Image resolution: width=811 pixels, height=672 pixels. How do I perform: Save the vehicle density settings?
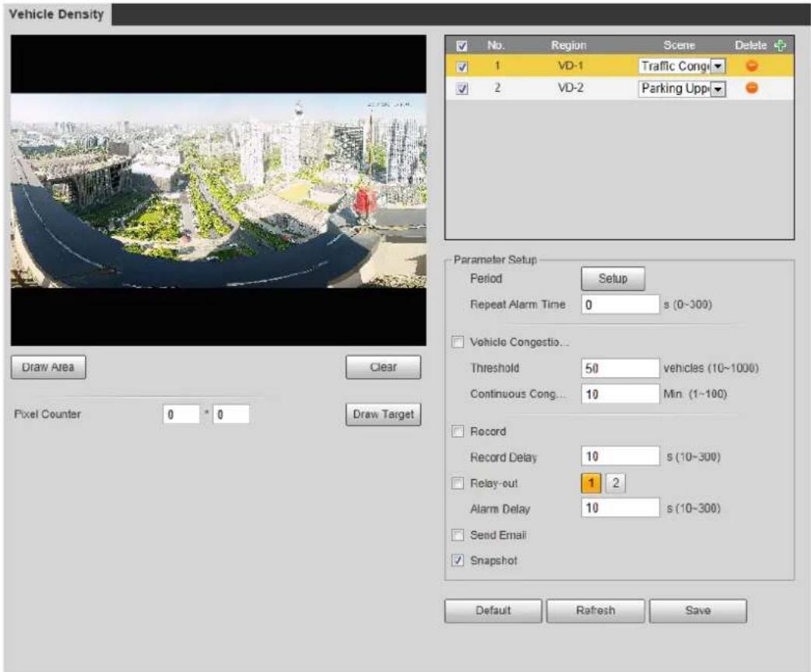(697, 611)
